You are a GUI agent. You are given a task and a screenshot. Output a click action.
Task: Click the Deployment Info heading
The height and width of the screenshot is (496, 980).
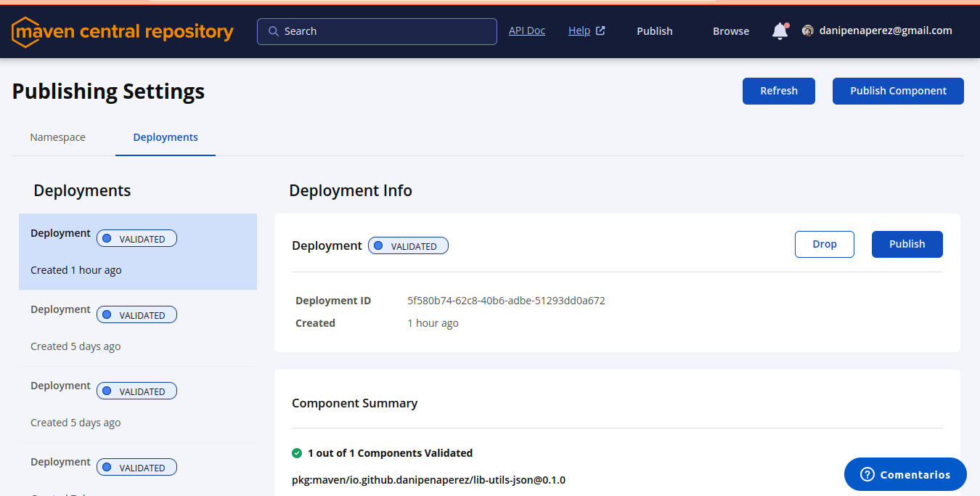coord(351,190)
